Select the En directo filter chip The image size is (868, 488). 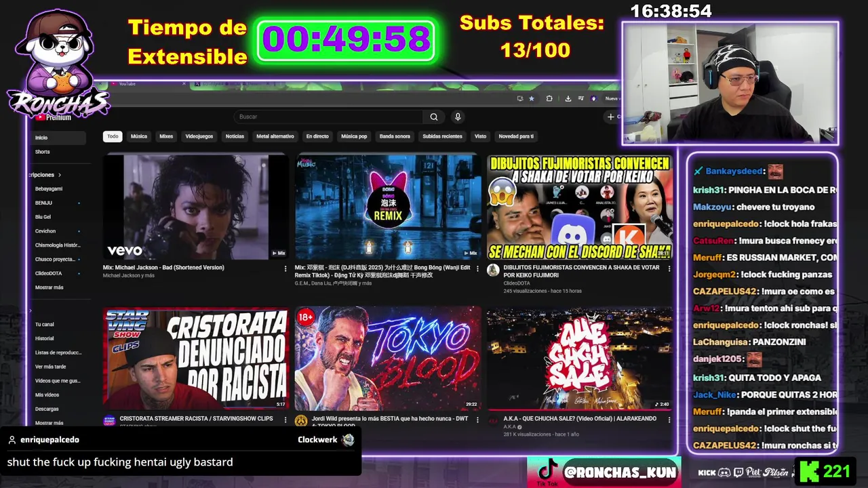tap(317, 136)
